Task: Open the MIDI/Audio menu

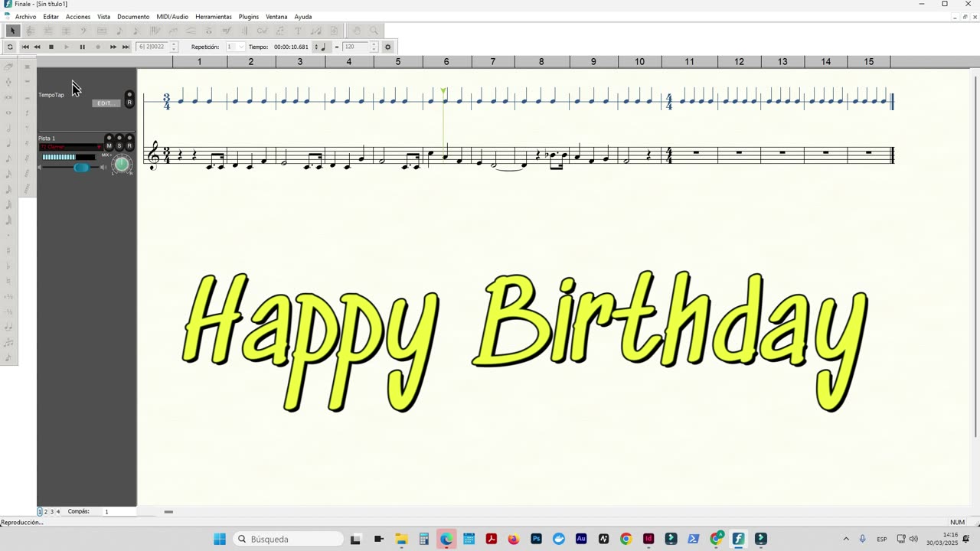Action: pos(172,16)
